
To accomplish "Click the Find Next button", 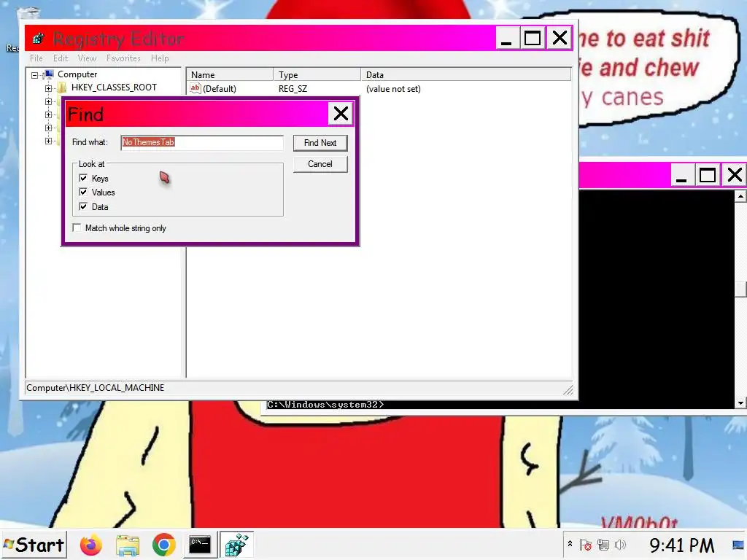I will click(320, 143).
